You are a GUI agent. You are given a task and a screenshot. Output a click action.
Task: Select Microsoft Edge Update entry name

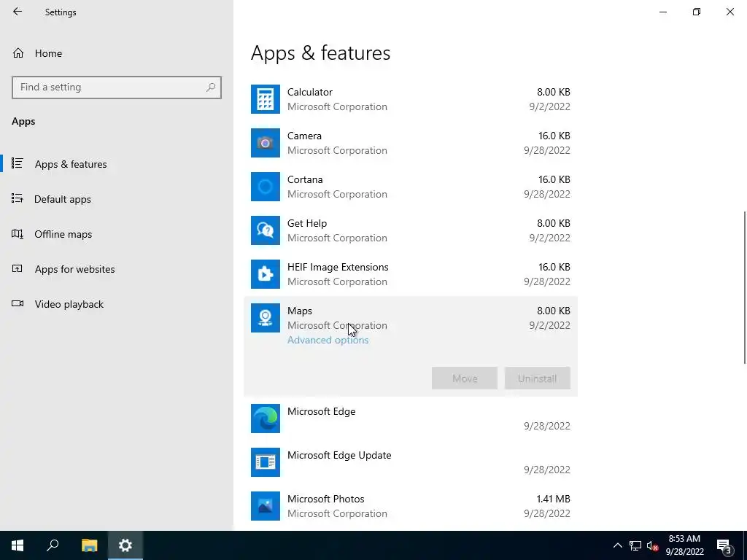[339, 455]
